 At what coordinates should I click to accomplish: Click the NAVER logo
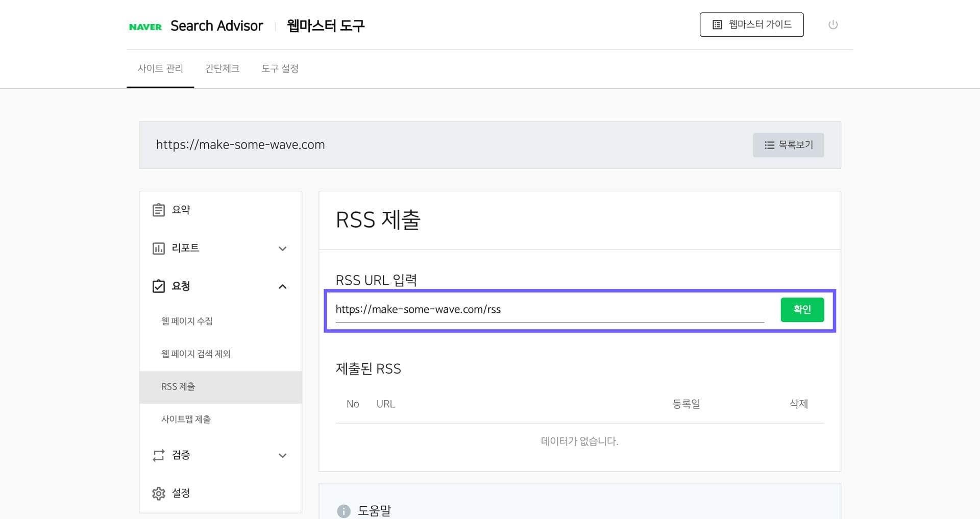pos(145,26)
